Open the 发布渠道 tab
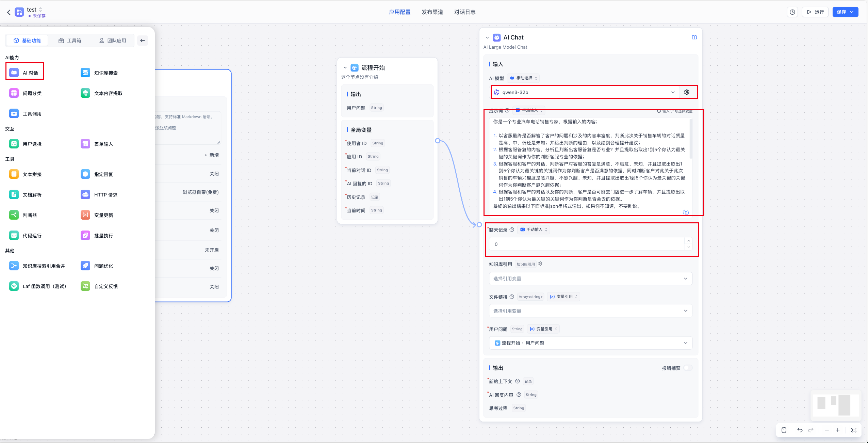 (x=432, y=12)
